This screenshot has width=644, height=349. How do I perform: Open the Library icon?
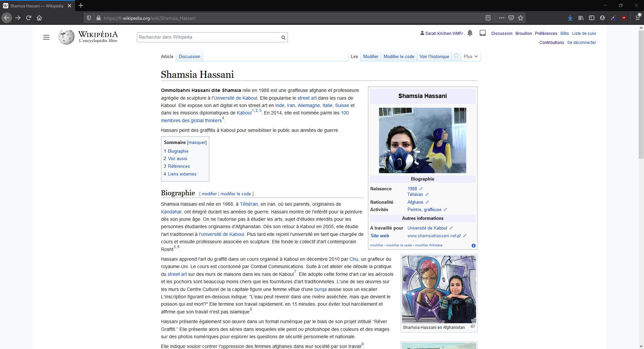tap(581, 18)
